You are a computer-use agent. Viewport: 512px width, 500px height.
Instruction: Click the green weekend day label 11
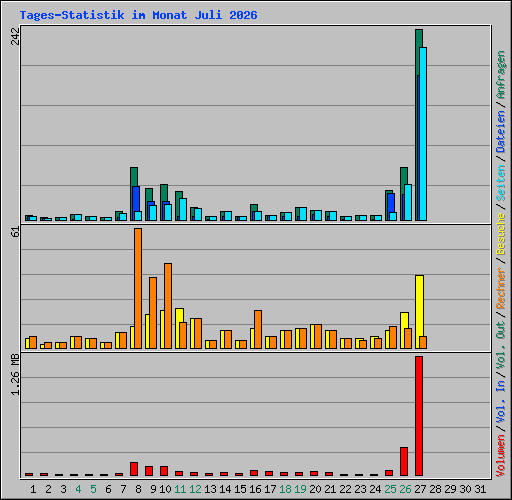(180, 489)
